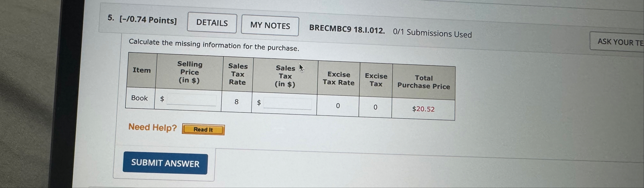The height and width of the screenshot is (188, 644).
Task: Click the Excise Tax cell showing 0
Action: (375, 108)
